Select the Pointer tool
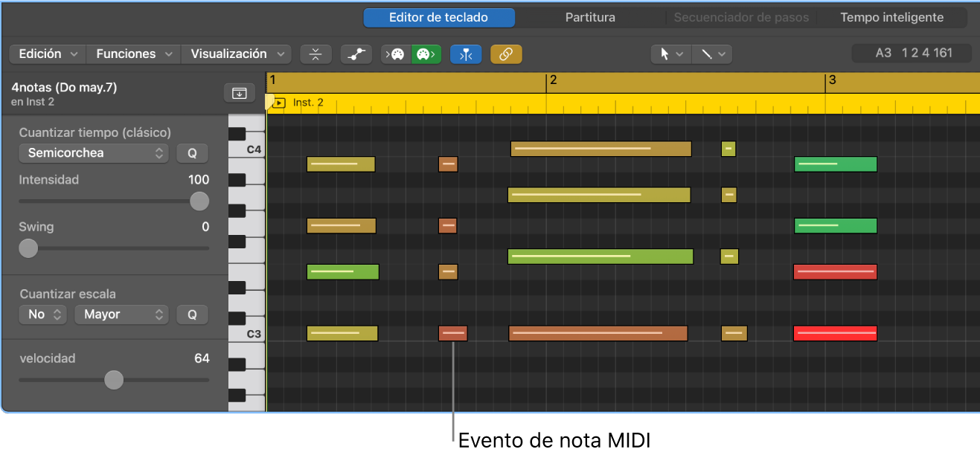Screen dimensions: 980x455 click(664, 54)
